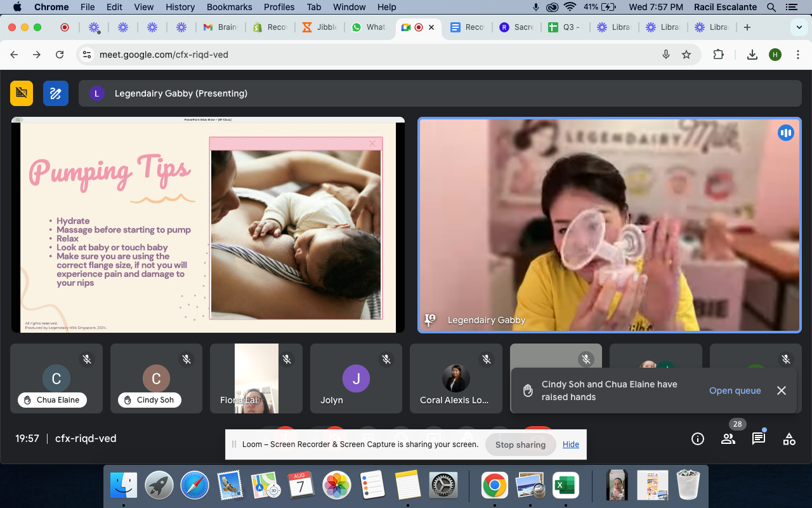The height and width of the screenshot is (508, 812).
Task: Open the chat with everyone panel
Action: point(759,439)
